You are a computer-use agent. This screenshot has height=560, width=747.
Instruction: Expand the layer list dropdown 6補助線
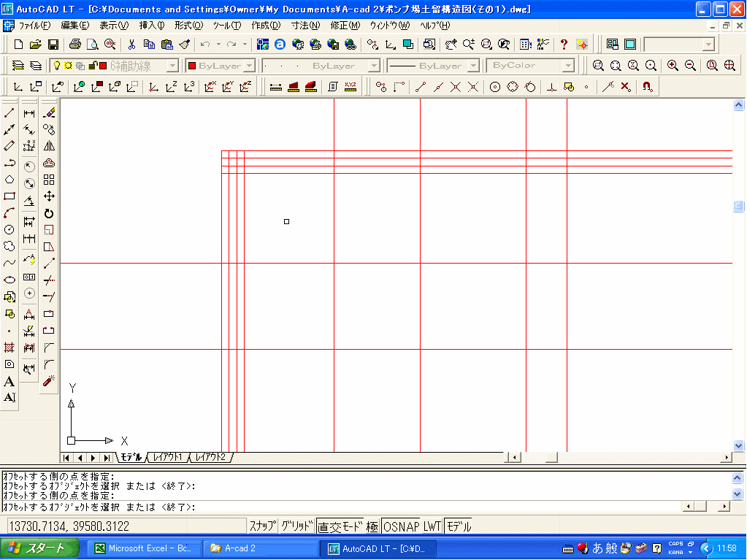pyautogui.click(x=173, y=66)
